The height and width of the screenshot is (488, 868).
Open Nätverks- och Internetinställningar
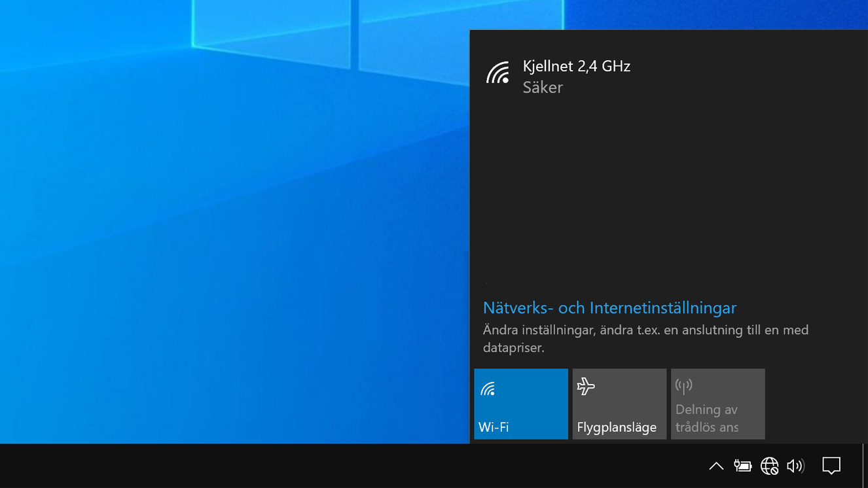pyautogui.click(x=609, y=307)
